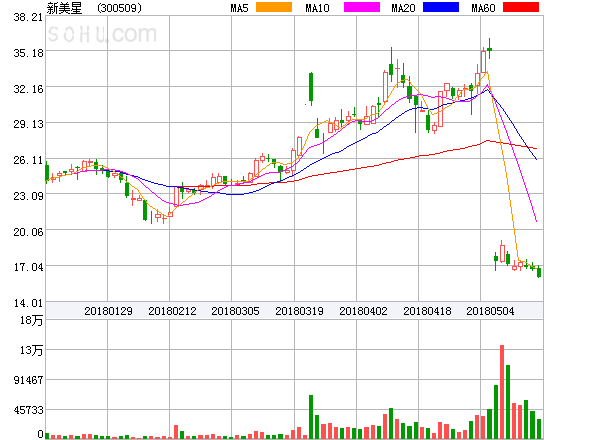Image resolution: width=600 pixels, height=440 pixels.
Task: Click price axis label 38.21
Action: 28,17
